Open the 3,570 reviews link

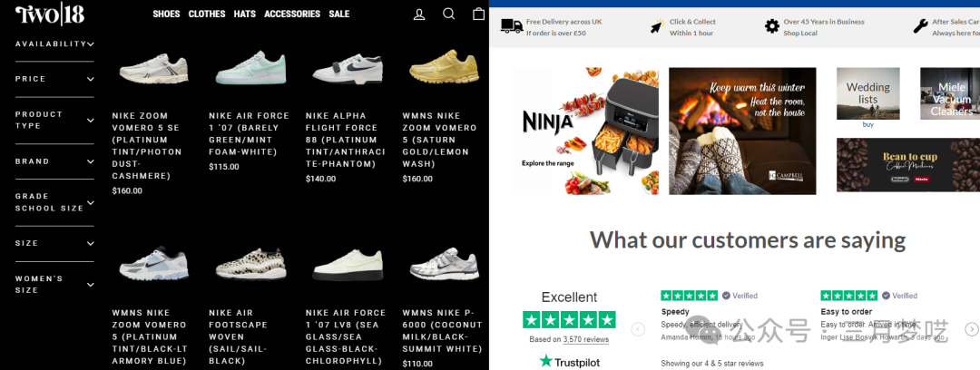[585, 339]
